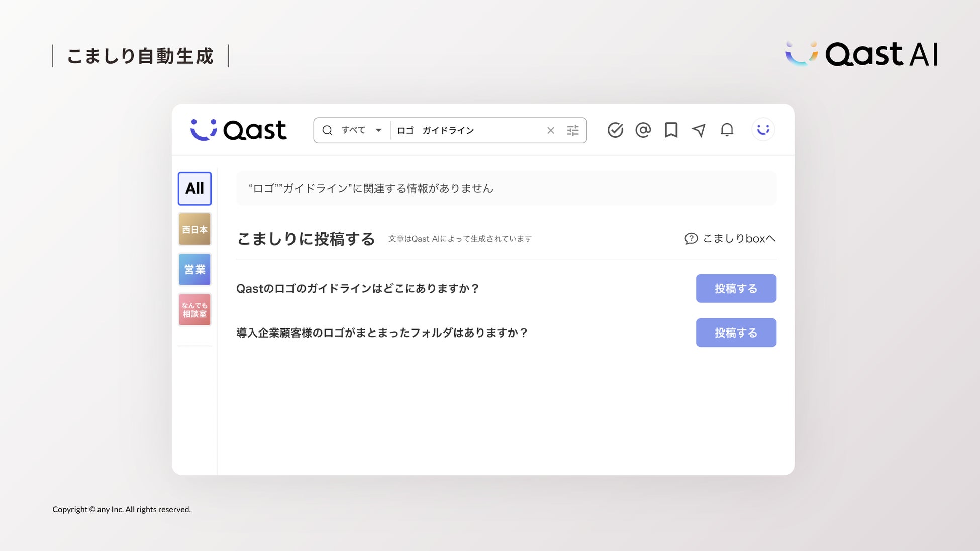Post the 導入企業顧客様のロゴ folder question
Viewport: 980px width, 551px height.
coord(736,333)
